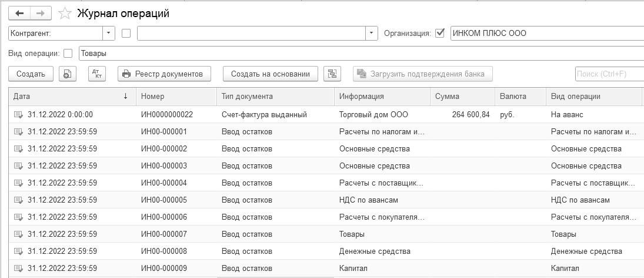Show Дт/Кт postings of the document
This screenshot has height=278, width=644.
(96, 74)
